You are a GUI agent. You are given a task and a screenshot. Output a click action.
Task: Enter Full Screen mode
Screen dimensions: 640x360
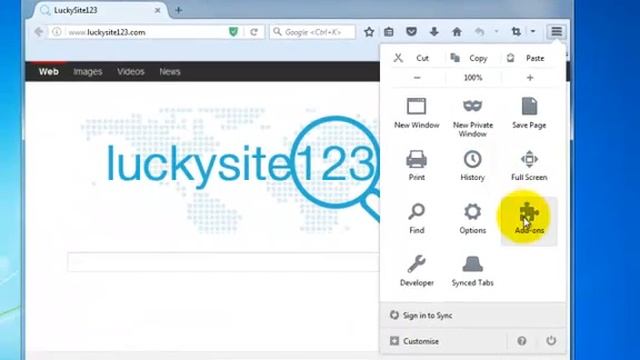(529, 166)
